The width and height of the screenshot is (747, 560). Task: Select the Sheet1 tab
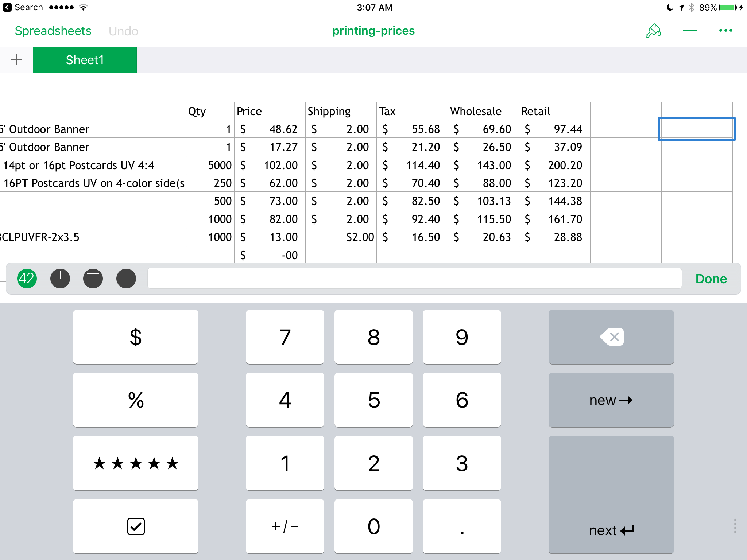click(x=85, y=59)
